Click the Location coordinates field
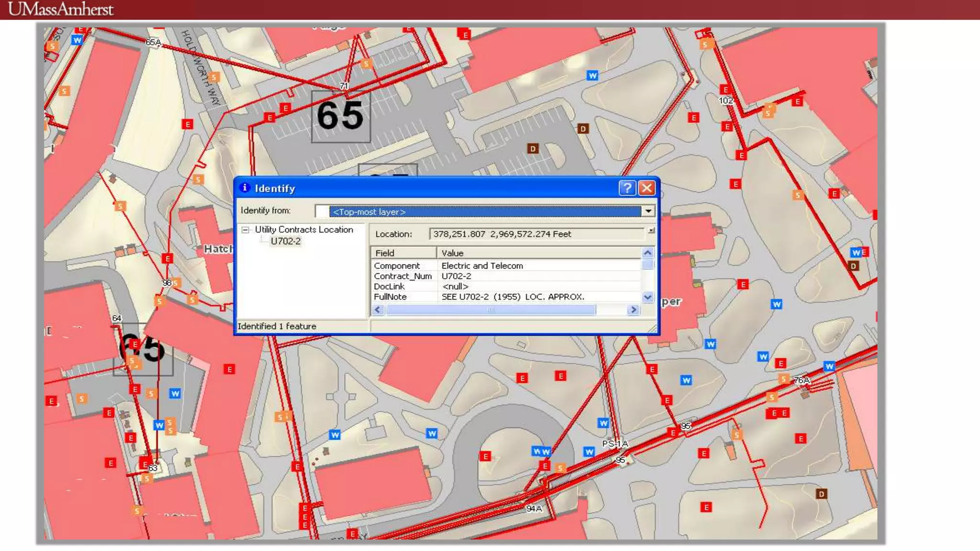 [536, 234]
